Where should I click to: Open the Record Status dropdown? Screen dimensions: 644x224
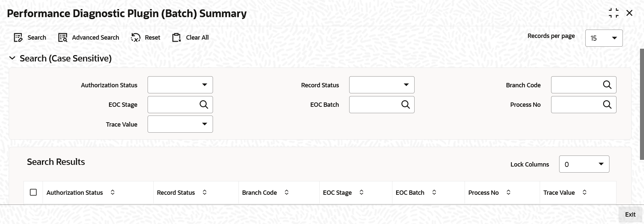click(407, 85)
